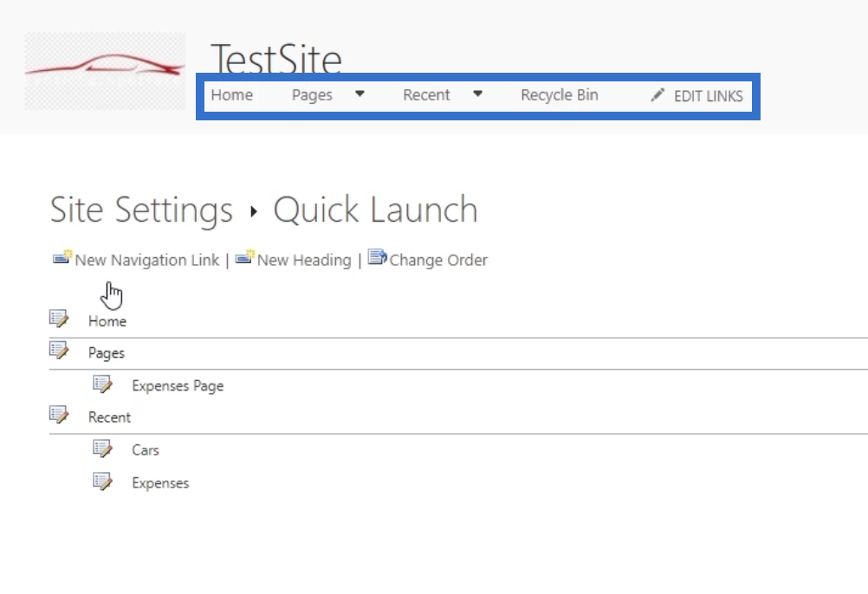Select the Home entry in Quick Launch list
Viewport: 868px width, 594px height.
pos(107,321)
